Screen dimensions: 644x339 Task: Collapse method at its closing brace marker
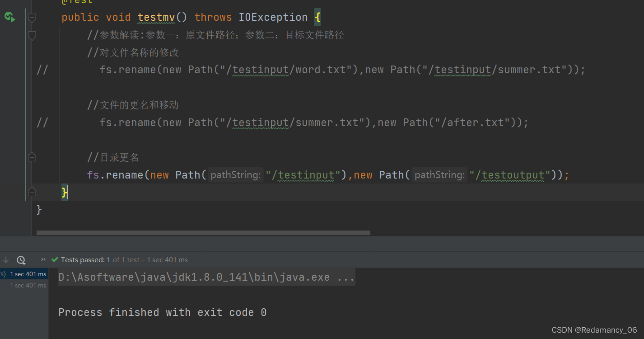coord(32,192)
